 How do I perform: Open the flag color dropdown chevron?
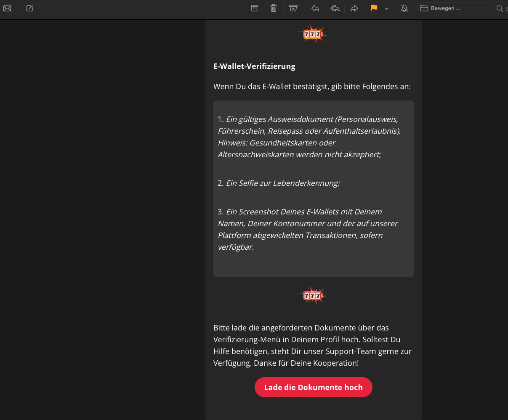click(386, 8)
